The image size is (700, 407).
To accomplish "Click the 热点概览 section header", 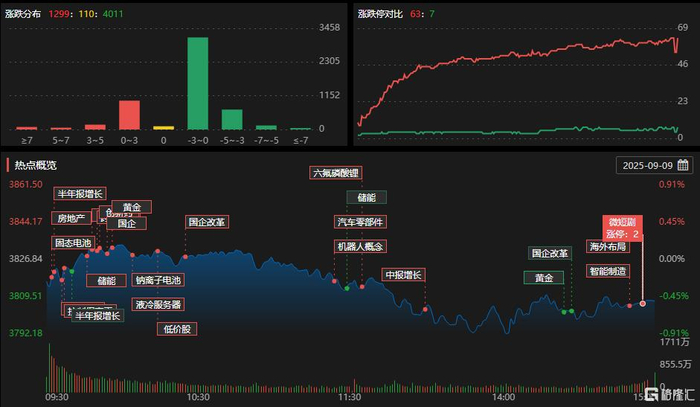I will tap(35, 165).
